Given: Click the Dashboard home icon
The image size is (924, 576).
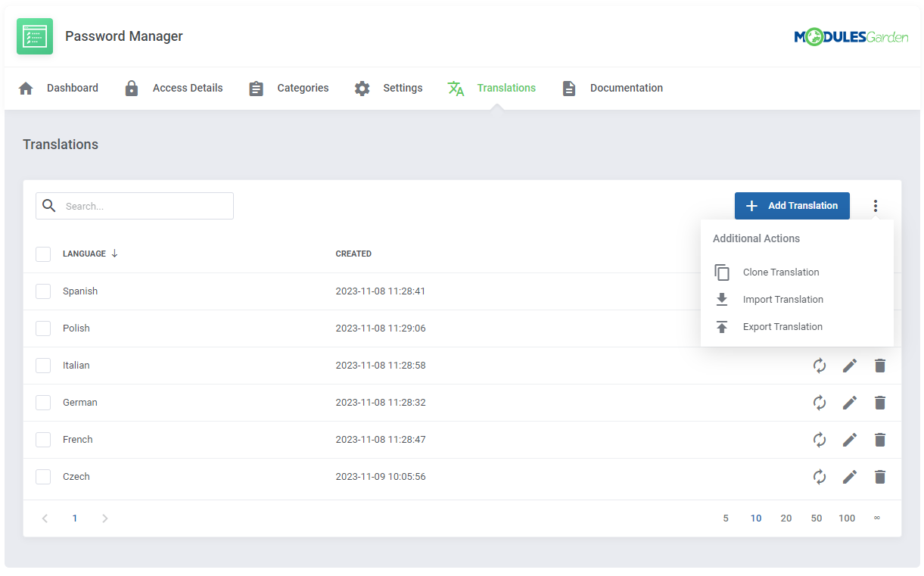Looking at the screenshot, I should tap(26, 89).
